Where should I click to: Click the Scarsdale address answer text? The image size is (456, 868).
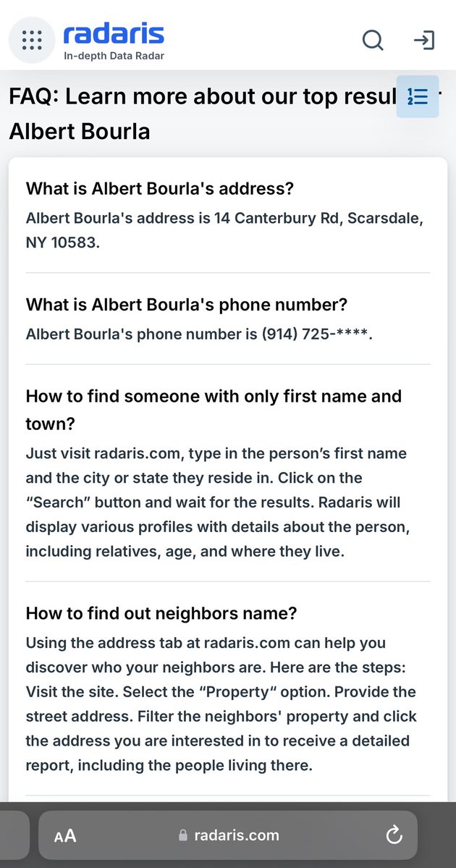(x=224, y=229)
